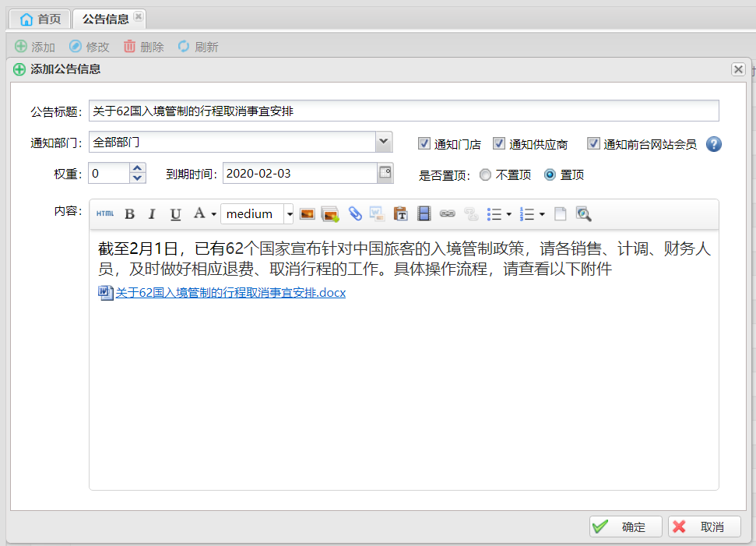The height and width of the screenshot is (546, 756).
Task: Click the 添加 toolbar button
Action: (x=35, y=46)
